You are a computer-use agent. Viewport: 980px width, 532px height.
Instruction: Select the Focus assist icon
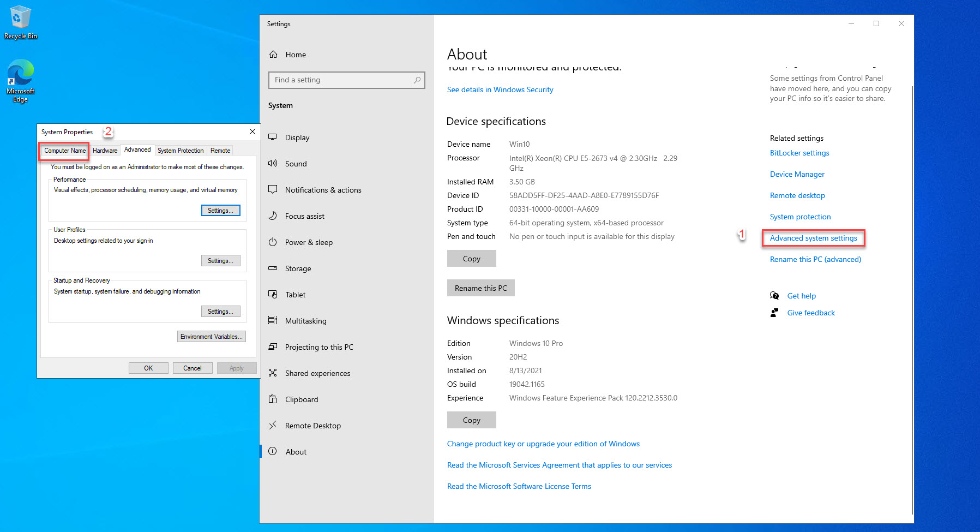[x=273, y=216]
